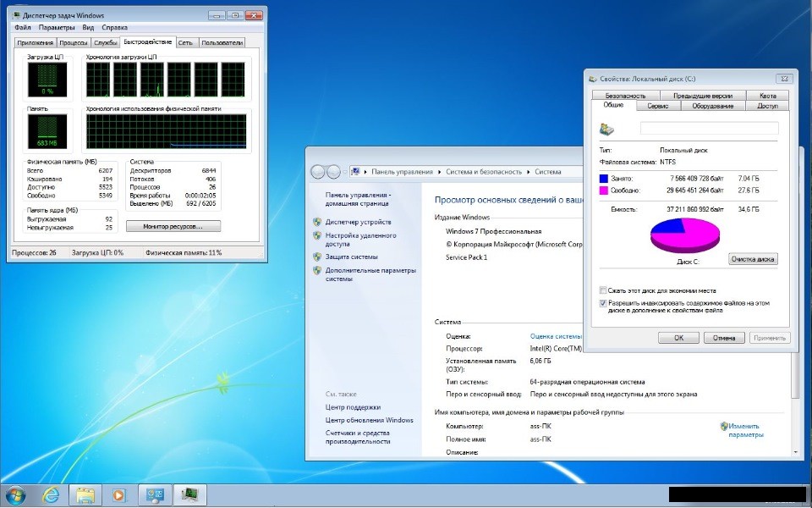Open Центр поддержки link

tap(354, 407)
